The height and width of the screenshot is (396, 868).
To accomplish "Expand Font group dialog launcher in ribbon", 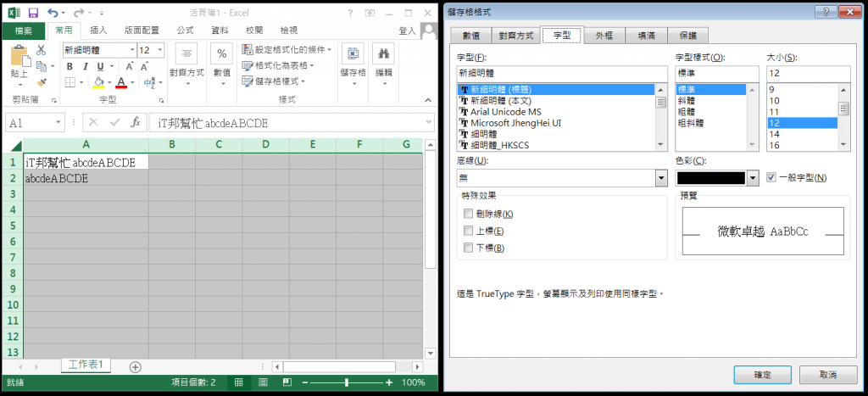I will coord(162,100).
